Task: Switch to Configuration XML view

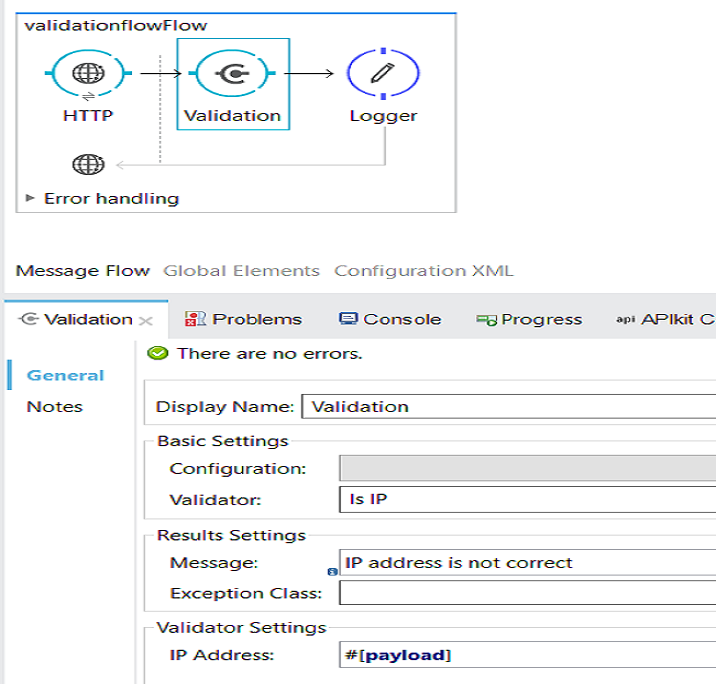Action: click(423, 270)
